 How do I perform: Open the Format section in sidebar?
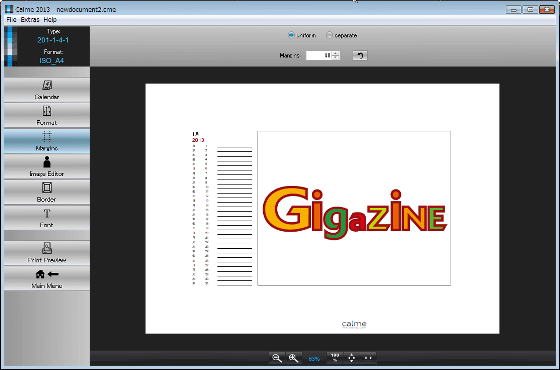[x=47, y=115]
